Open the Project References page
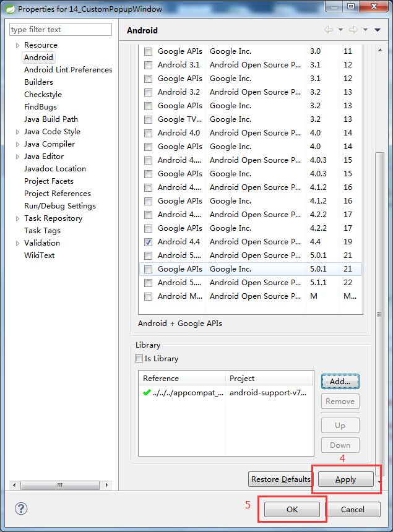Viewport: 393px width, 532px height. [x=58, y=194]
